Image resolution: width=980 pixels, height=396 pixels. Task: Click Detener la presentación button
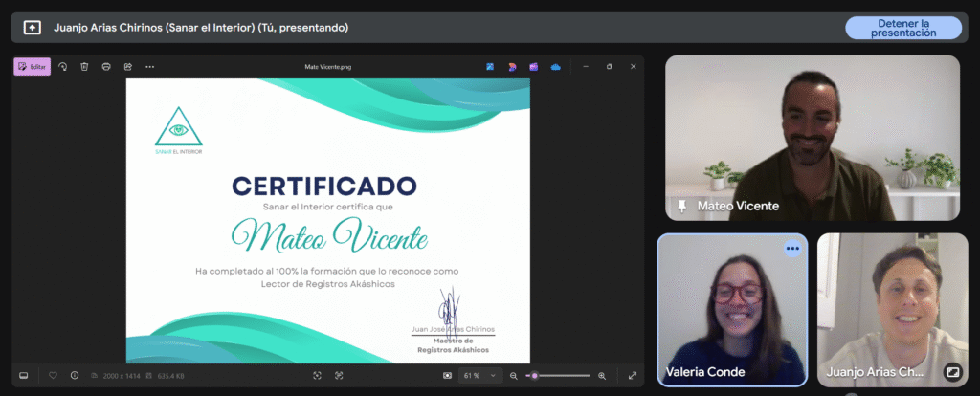coord(903,28)
